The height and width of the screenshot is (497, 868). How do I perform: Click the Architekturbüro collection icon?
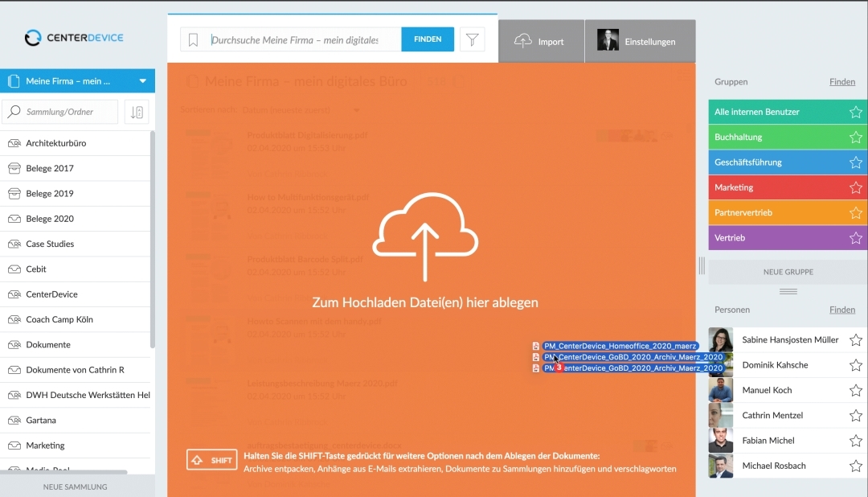(x=14, y=143)
